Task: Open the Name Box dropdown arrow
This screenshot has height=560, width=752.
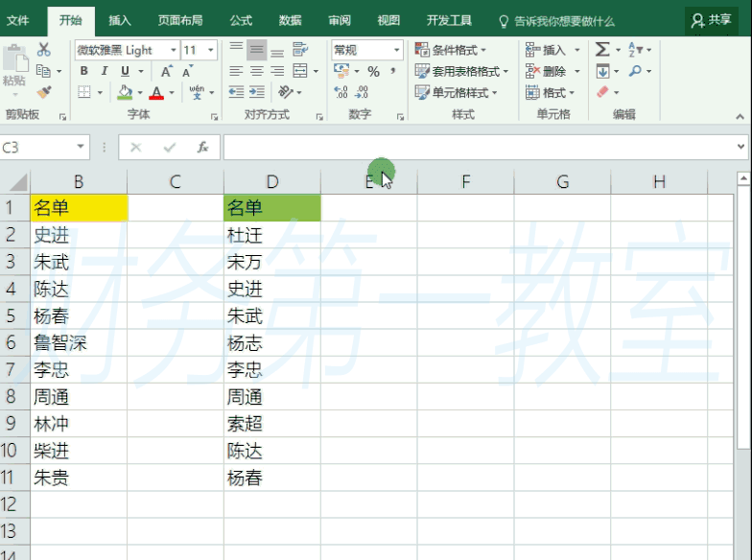Action: coord(81,146)
